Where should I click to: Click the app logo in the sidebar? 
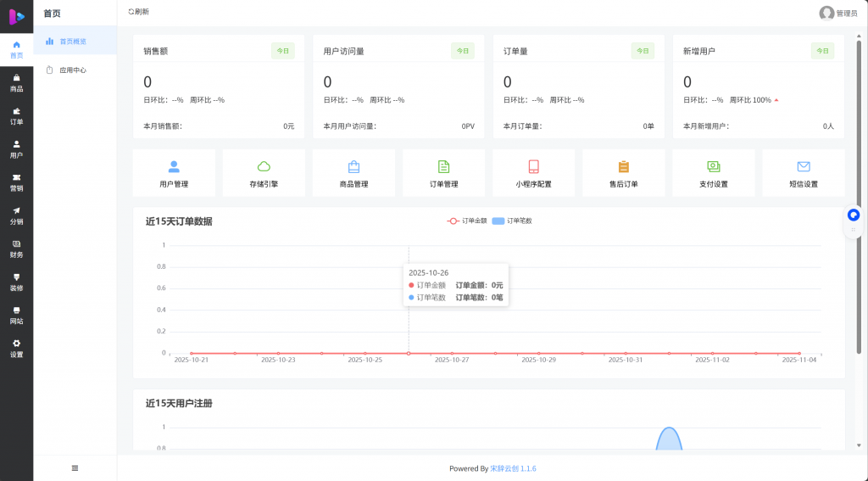[x=17, y=17]
